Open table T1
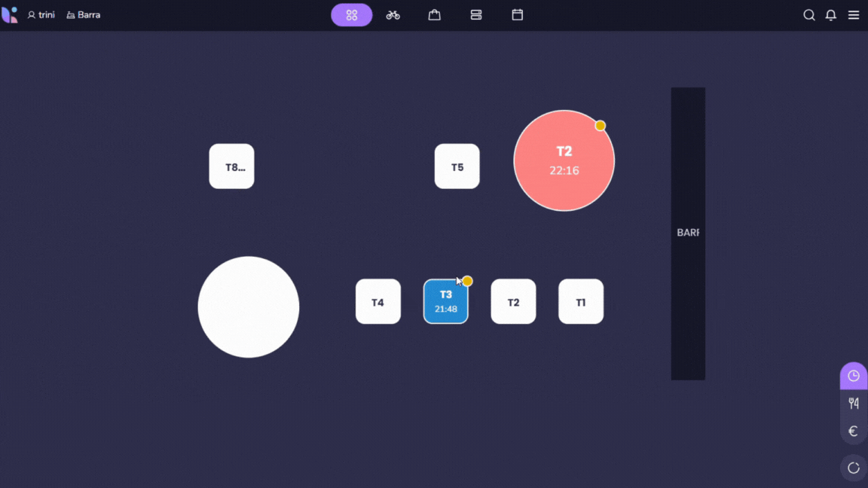The height and width of the screenshot is (488, 868). click(581, 301)
